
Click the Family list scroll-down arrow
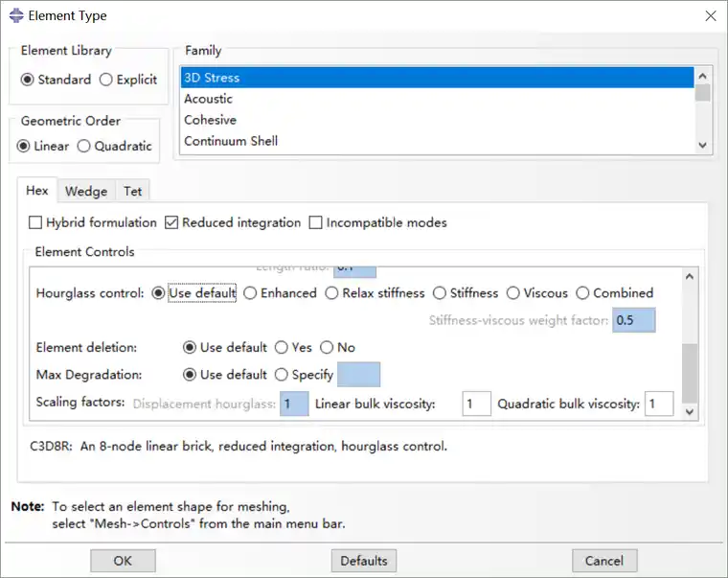[702, 145]
